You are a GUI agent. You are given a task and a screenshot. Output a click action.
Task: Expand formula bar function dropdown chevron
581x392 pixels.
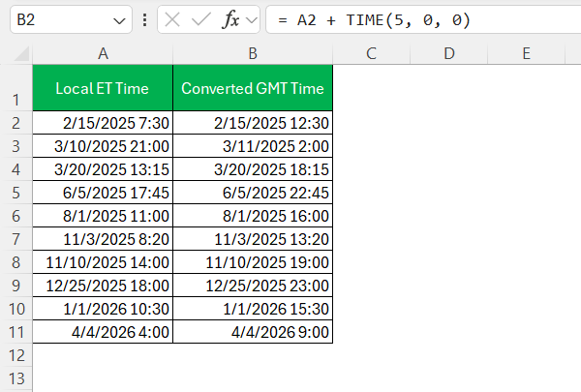(252, 20)
